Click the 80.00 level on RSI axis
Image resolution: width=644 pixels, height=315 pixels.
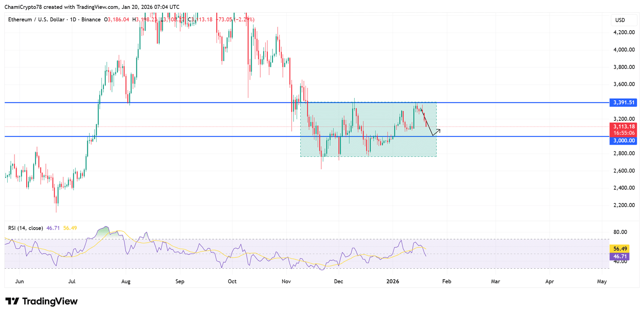click(x=620, y=232)
